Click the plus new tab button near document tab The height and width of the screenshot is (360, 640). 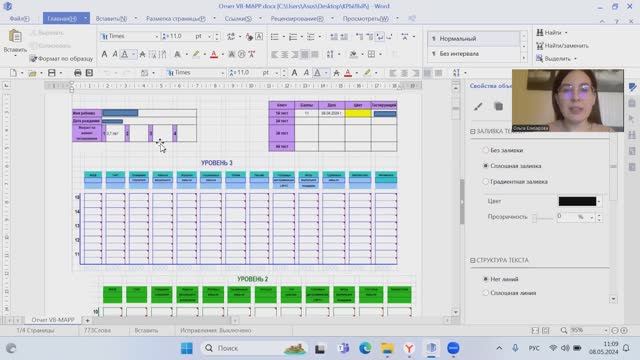(x=87, y=320)
